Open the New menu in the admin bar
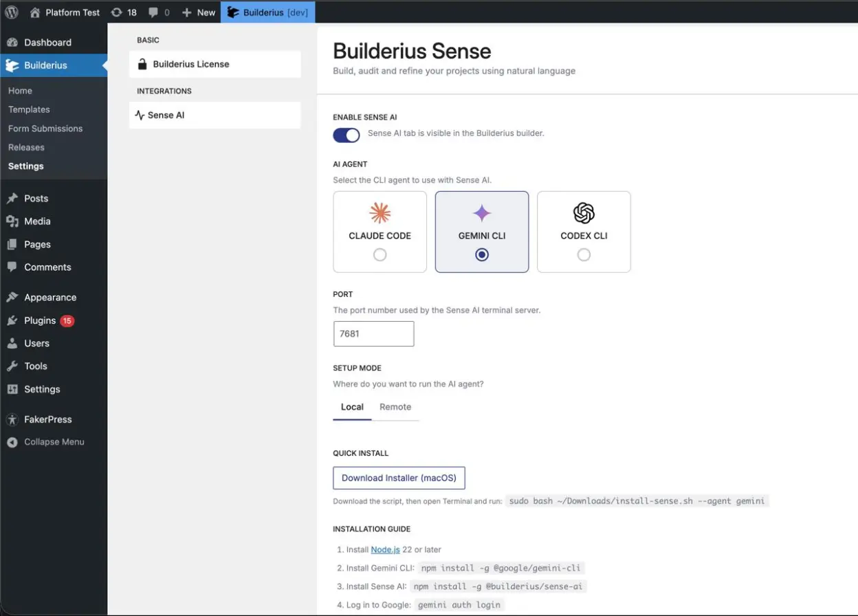This screenshot has width=858, height=616. [198, 12]
